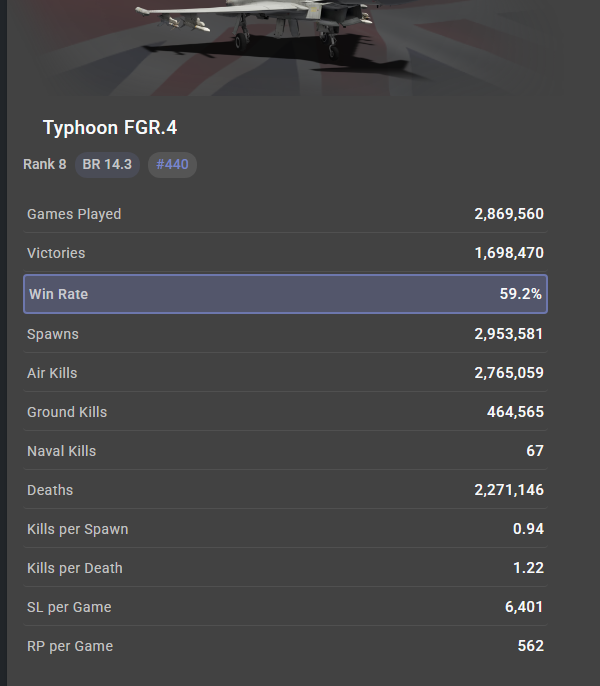This screenshot has width=600, height=686.
Task: Click the Spawns stat label
Action: pyautogui.click(x=53, y=334)
